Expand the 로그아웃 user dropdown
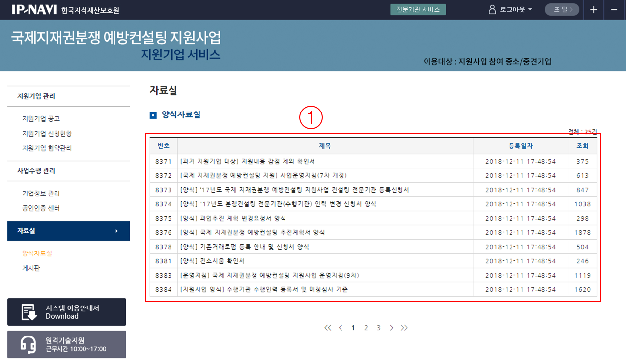This screenshot has height=364, width=626. coord(511,10)
